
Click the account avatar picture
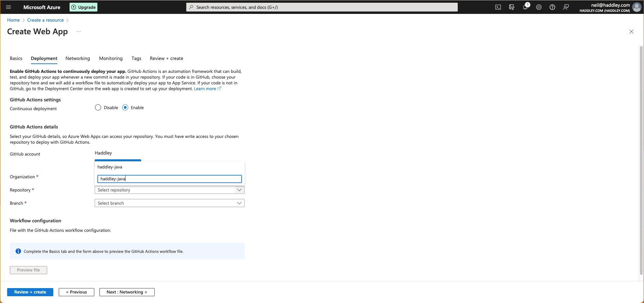(637, 7)
